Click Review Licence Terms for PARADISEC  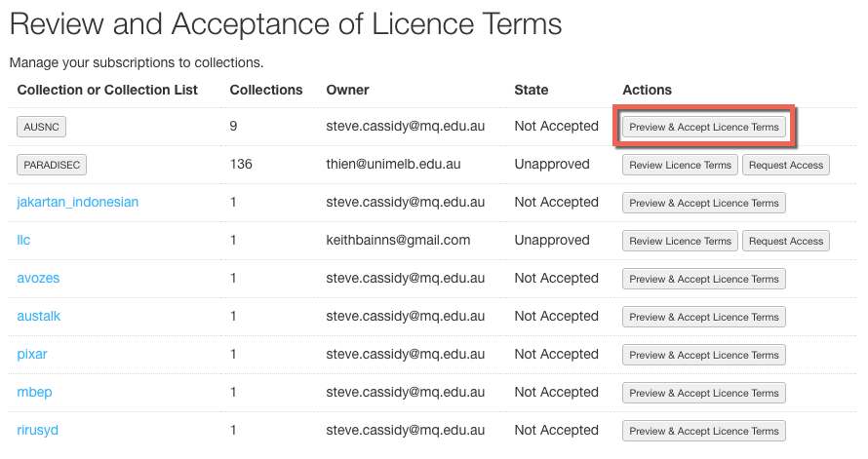pos(680,165)
